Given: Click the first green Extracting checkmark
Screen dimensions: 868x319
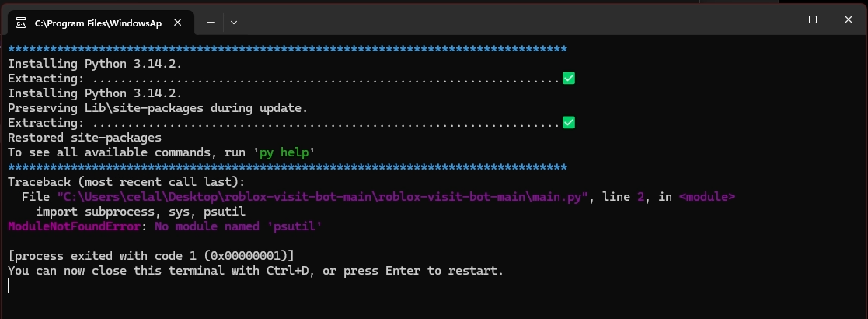Looking at the screenshot, I should (569, 78).
